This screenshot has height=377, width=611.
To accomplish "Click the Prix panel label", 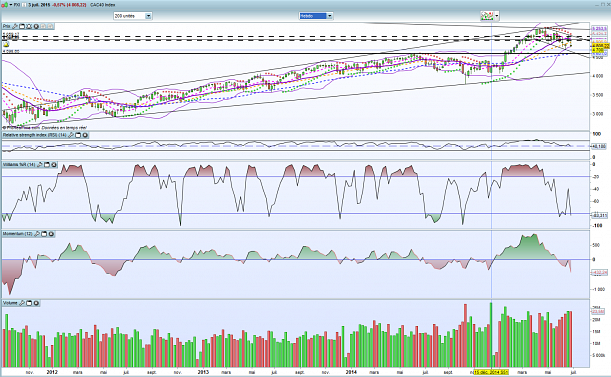I will click(x=7, y=26).
